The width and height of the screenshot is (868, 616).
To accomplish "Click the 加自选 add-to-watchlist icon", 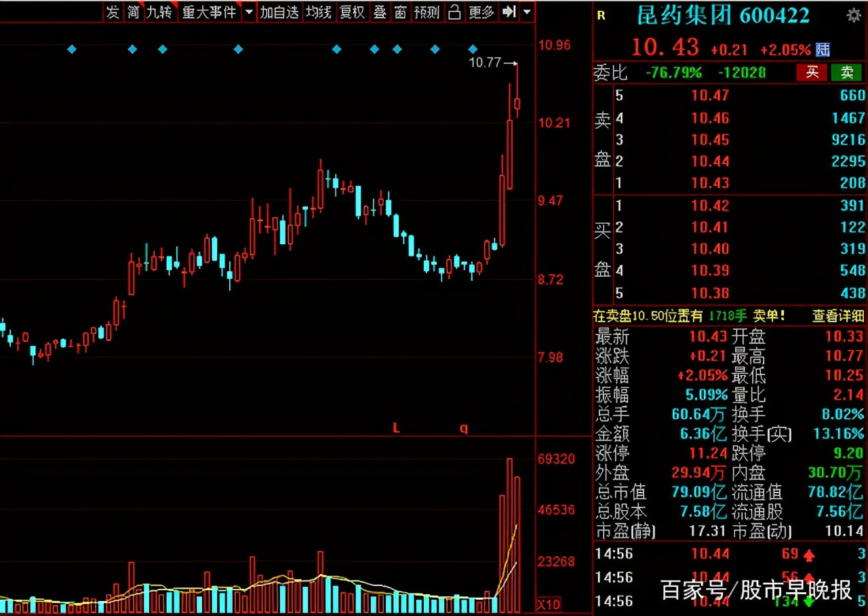I will 279,12.
